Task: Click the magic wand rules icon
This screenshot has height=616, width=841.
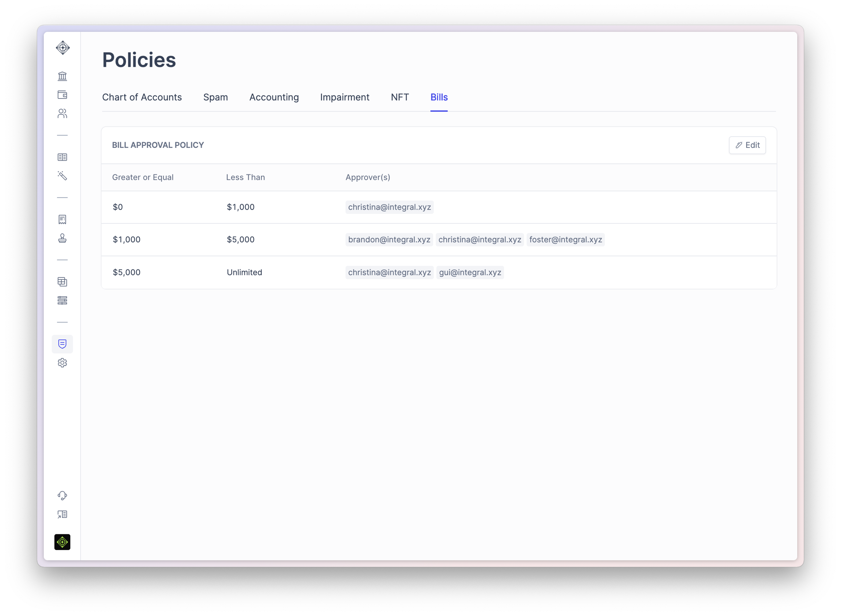Action: 62,176
